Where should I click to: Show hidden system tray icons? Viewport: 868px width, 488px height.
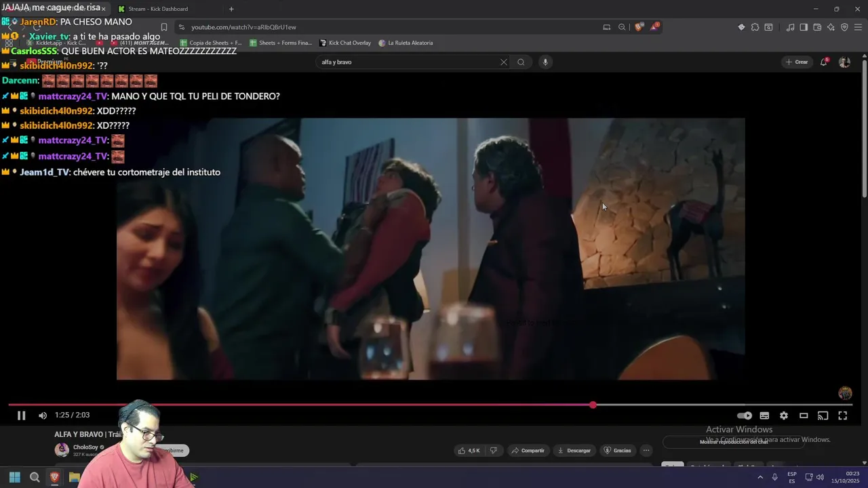pyautogui.click(x=759, y=477)
